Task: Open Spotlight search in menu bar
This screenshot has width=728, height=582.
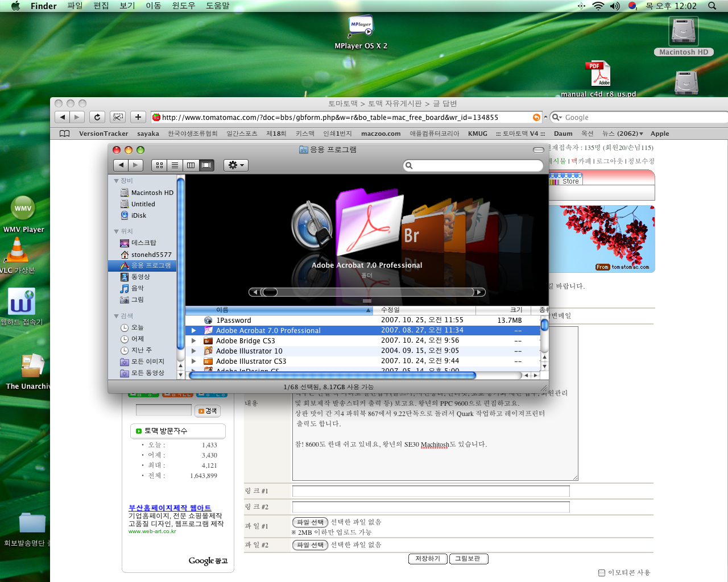Action: (712, 6)
